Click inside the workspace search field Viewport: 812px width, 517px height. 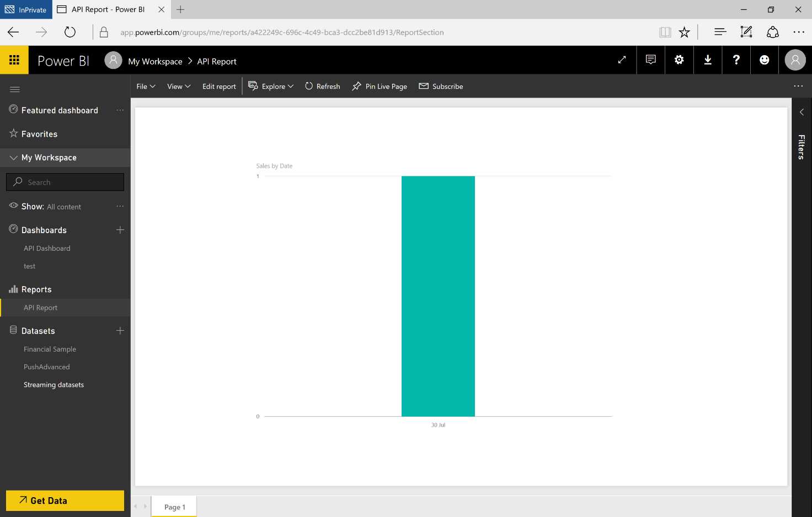65,181
